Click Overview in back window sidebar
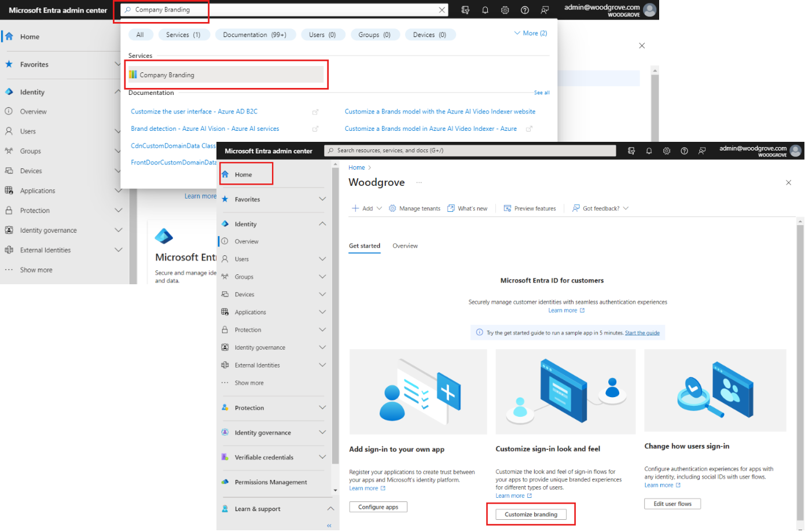Viewport: 805px width, 532px height. (x=33, y=112)
